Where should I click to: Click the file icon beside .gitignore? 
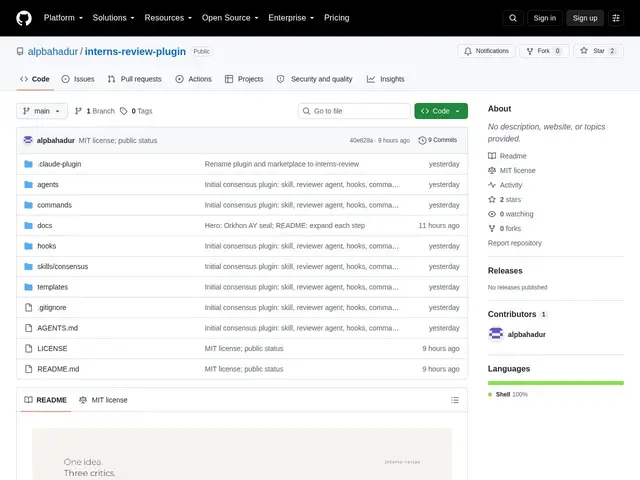coord(28,307)
